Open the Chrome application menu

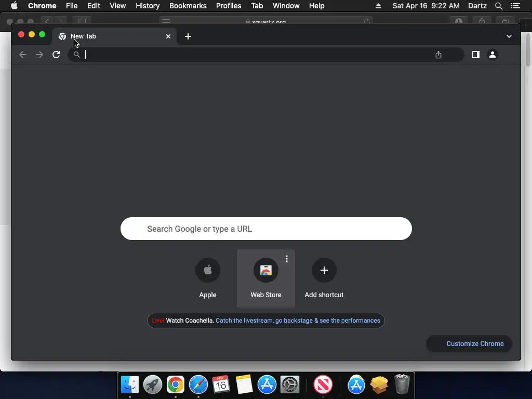coord(42,6)
